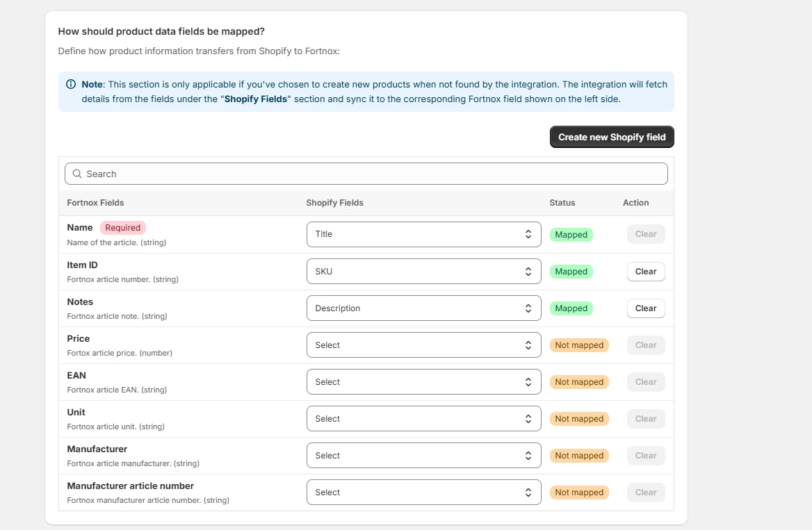Expand the EAN field Select dropdown
The image size is (812, 530).
click(423, 382)
